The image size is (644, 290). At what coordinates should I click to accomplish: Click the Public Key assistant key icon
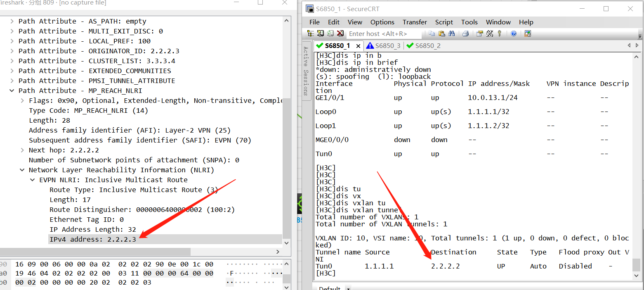(500, 33)
